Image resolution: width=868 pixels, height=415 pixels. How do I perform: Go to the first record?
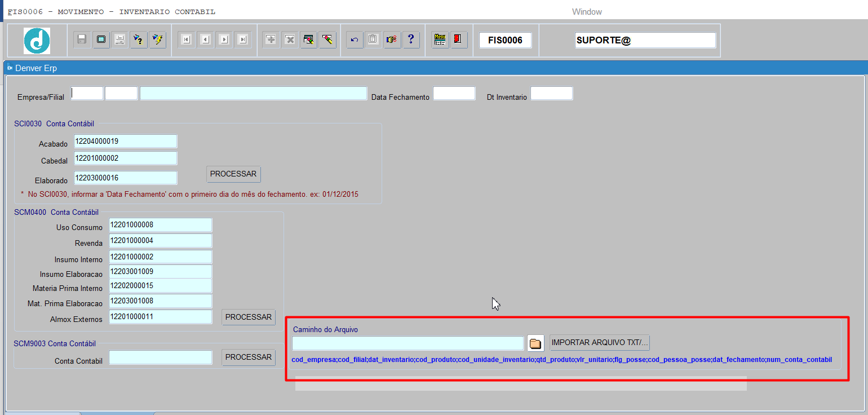pyautogui.click(x=187, y=39)
